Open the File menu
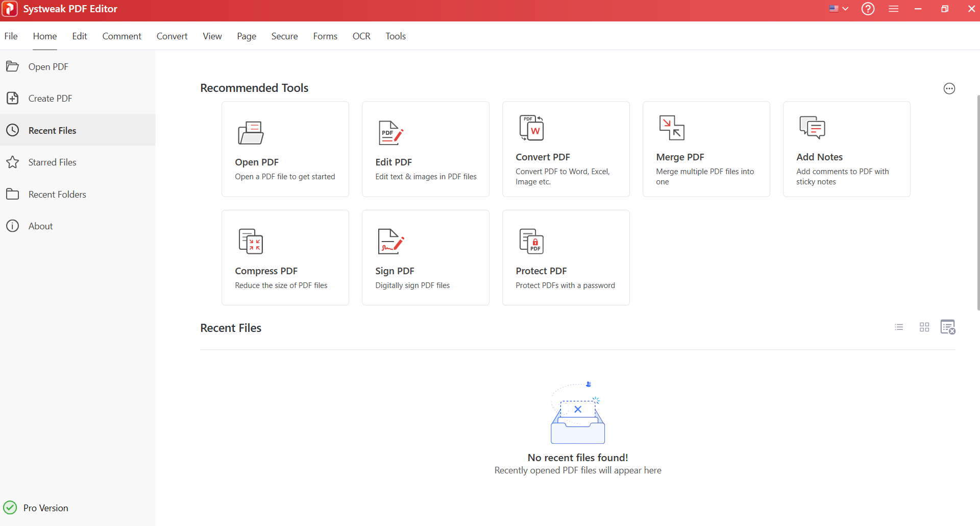The height and width of the screenshot is (526, 980). tap(11, 36)
